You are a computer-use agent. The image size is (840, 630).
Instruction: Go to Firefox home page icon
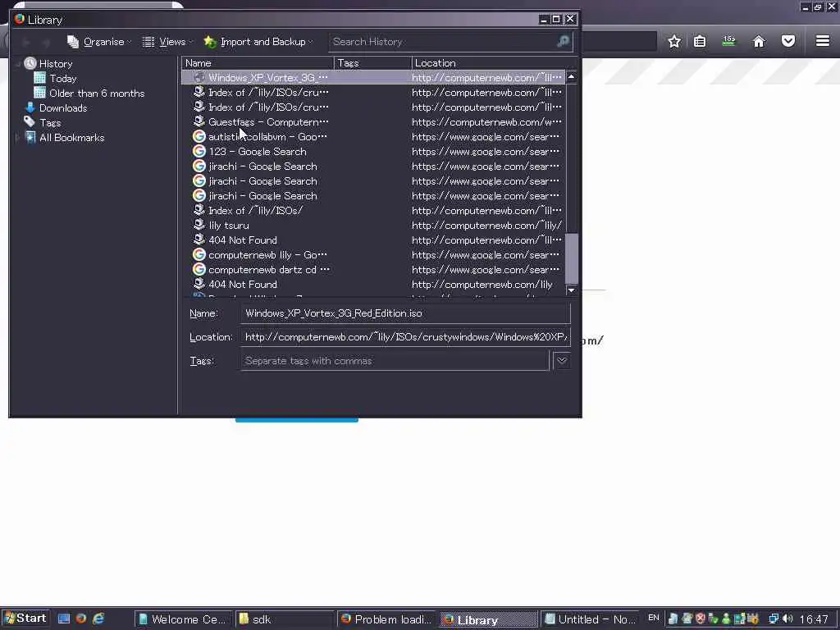[759, 41]
